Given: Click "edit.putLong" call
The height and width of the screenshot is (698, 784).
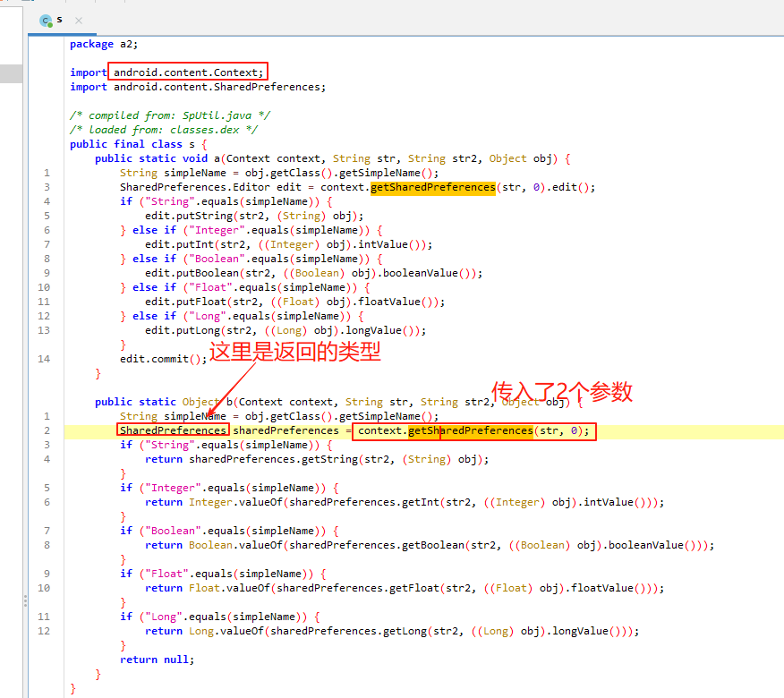Looking at the screenshot, I should coord(183,330).
